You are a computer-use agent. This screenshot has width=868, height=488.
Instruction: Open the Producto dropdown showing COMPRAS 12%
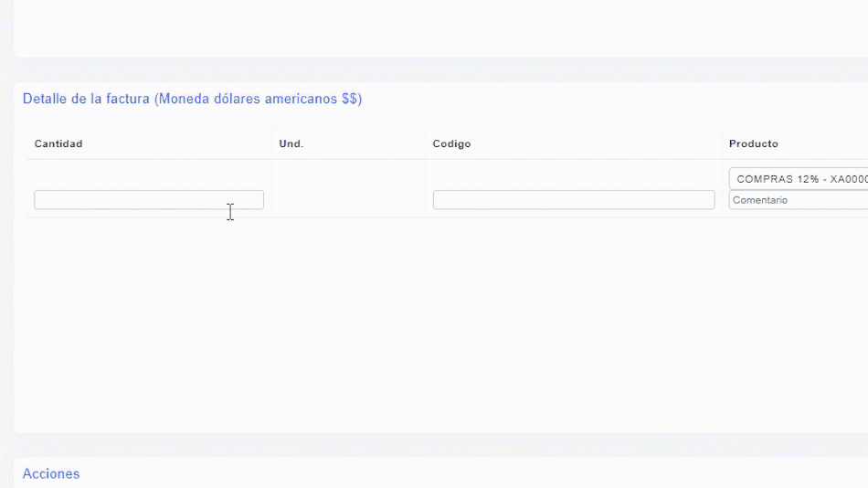point(799,179)
